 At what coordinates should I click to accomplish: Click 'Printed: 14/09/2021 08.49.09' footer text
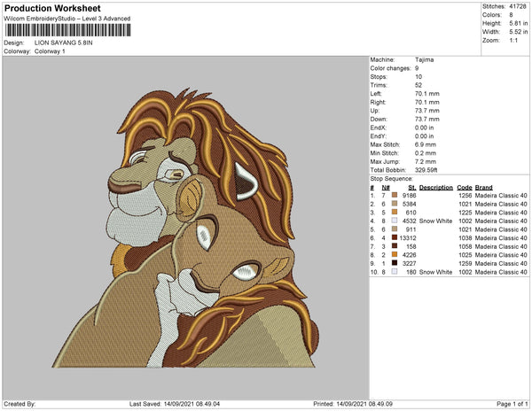(353, 404)
